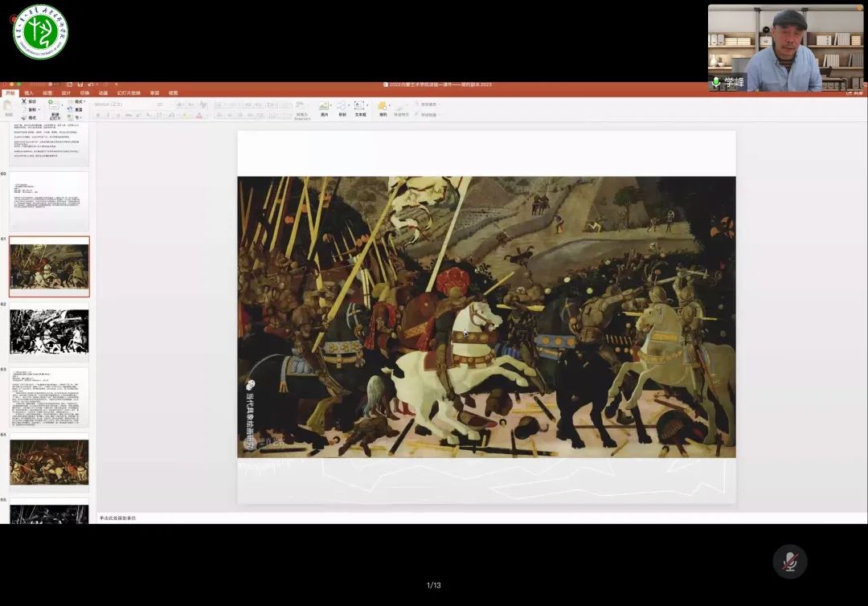Click the Format painter brush
Image resolution: width=868 pixels, height=606 pixels.
point(24,118)
